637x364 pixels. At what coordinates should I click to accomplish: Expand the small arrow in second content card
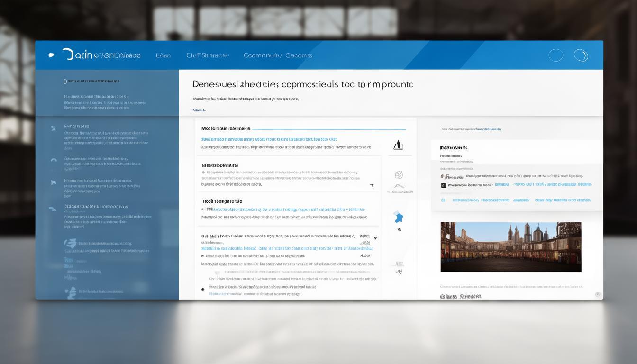coord(372,185)
